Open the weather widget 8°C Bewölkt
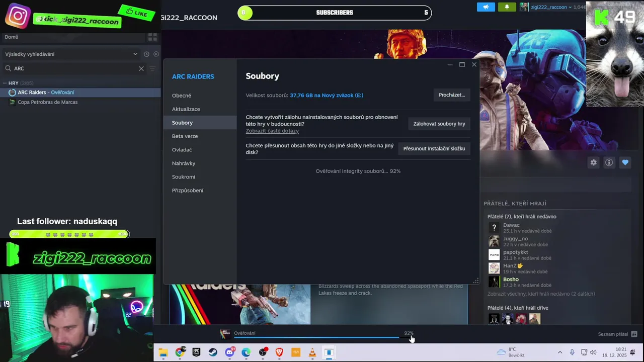Image resolution: width=644 pixels, height=362 pixels. 510,352
